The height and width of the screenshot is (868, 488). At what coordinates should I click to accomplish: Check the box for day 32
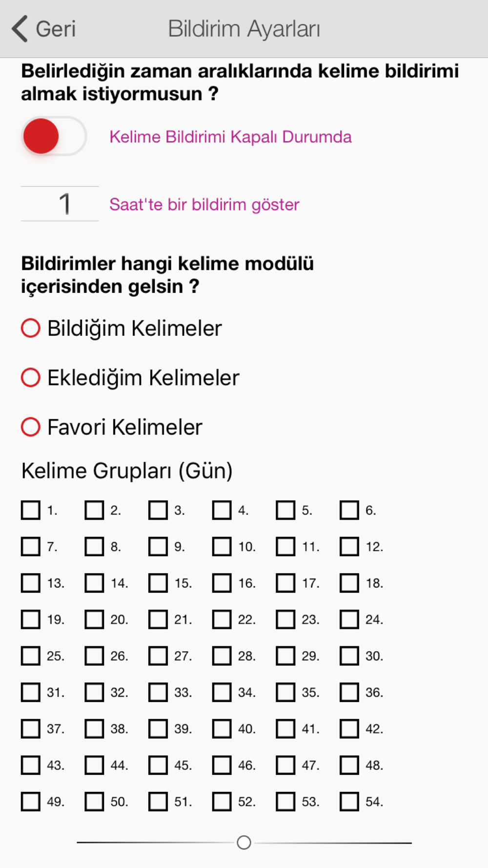(94, 692)
